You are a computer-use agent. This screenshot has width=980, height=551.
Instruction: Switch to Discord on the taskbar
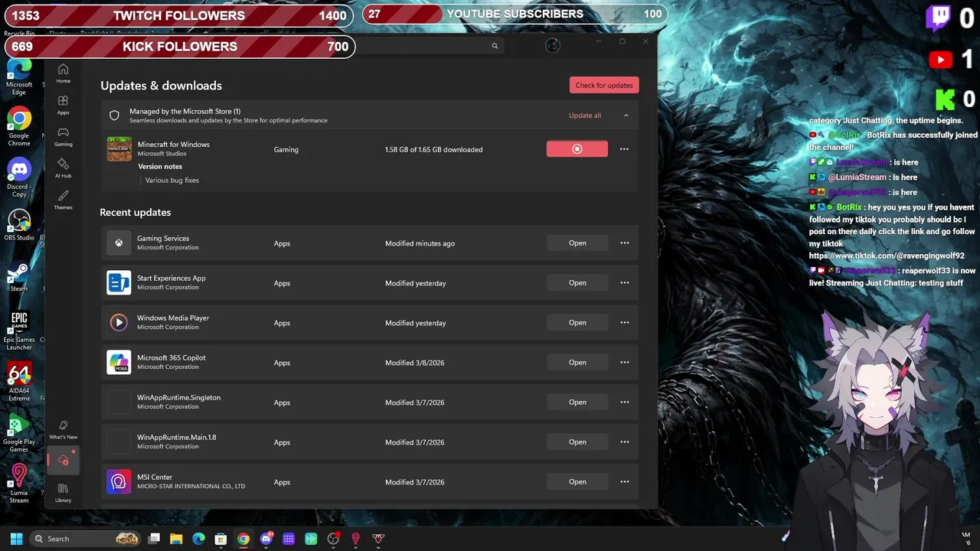266,539
